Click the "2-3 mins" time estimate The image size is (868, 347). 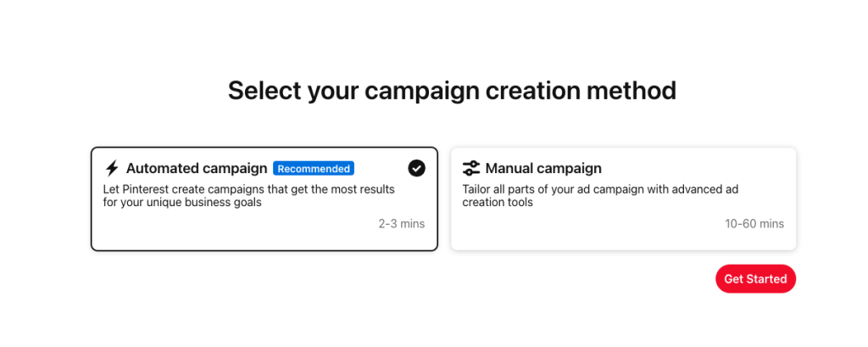coord(402,224)
